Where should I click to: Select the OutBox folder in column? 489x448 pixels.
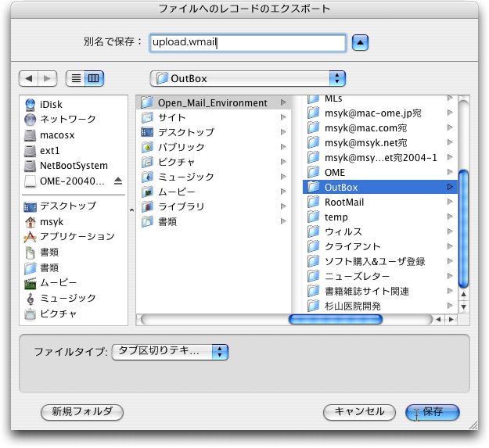pyautogui.click(x=340, y=187)
